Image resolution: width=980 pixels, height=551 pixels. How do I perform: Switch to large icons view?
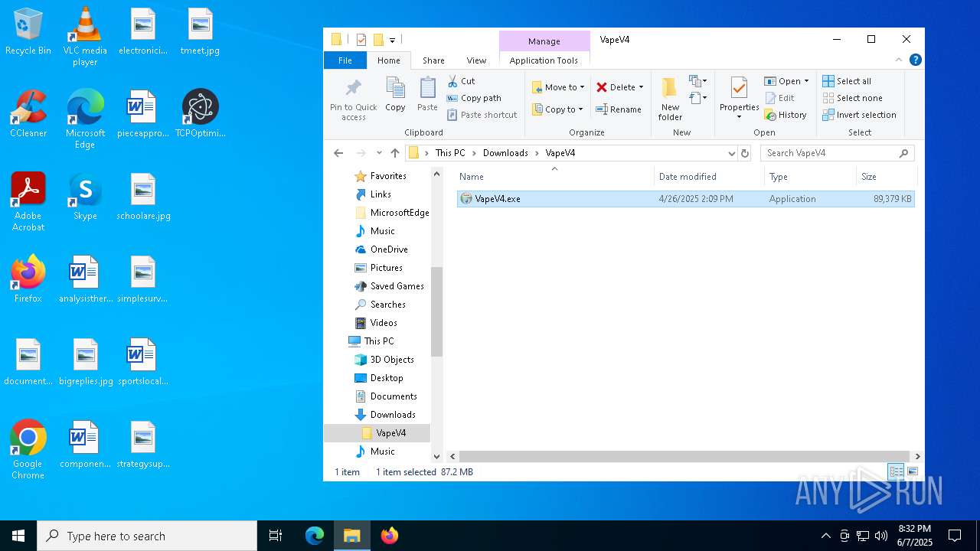pos(913,472)
